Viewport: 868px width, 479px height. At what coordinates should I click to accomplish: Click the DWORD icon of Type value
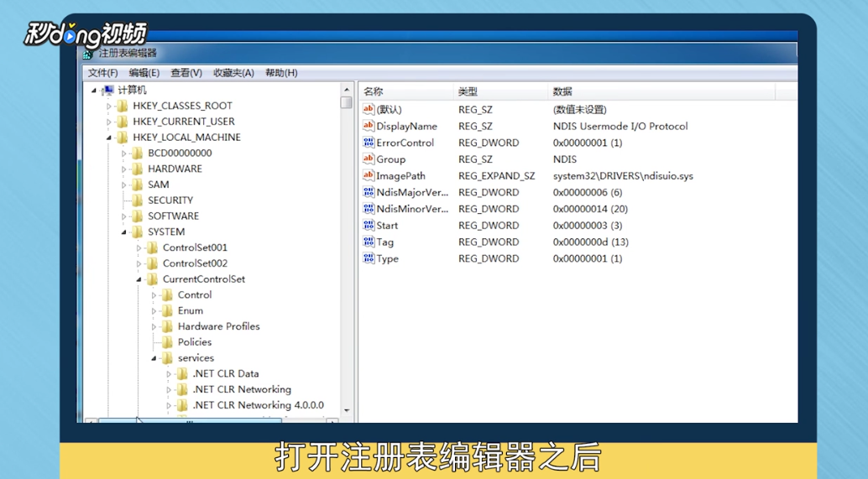[369, 258]
